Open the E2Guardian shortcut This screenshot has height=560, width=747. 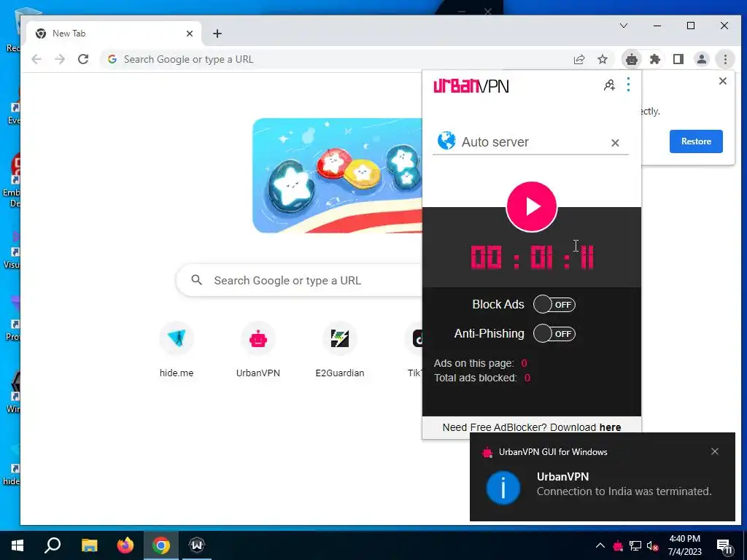click(x=340, y=350)
